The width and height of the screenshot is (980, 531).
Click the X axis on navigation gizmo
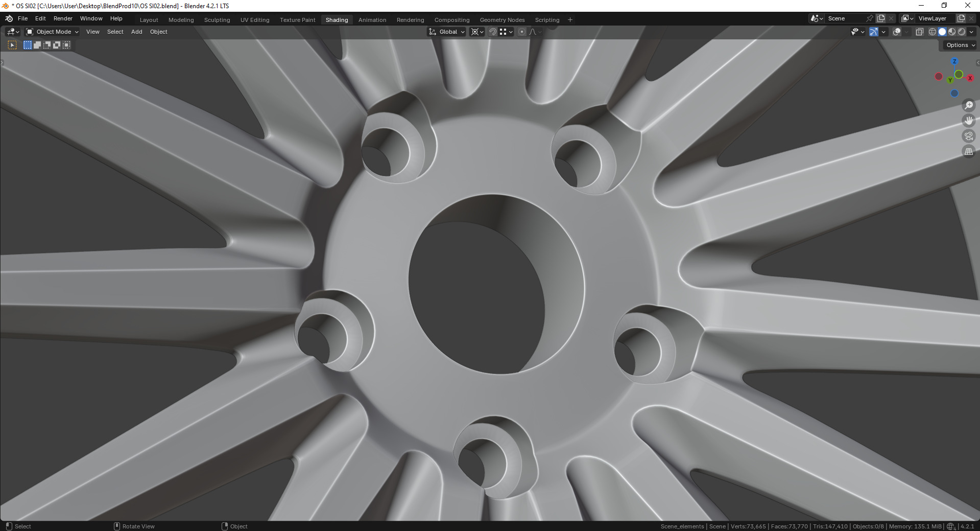[x=970, y=78]
